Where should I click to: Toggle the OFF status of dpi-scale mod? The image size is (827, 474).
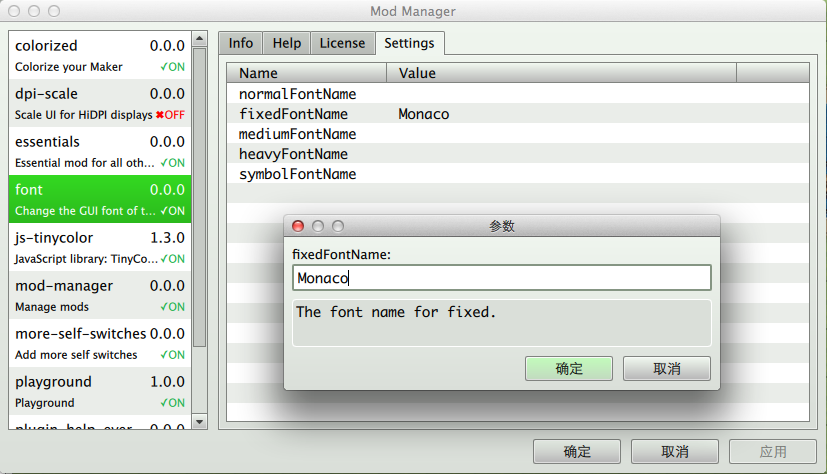click(170, 115)
